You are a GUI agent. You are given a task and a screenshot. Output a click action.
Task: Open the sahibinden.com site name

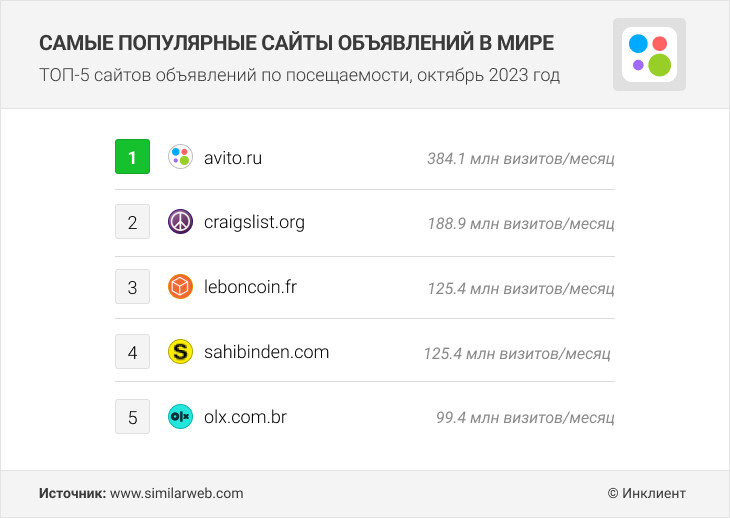click(x=266, y=352)
